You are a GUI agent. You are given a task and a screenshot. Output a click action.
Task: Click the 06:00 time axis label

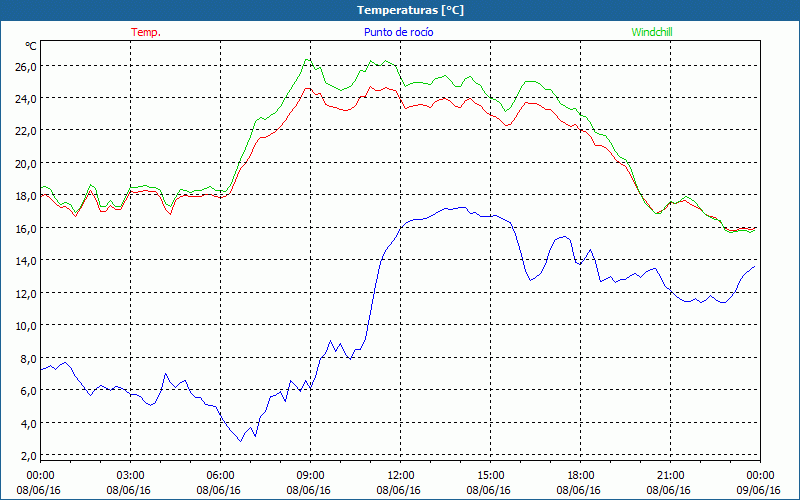click(x=220, y=475)
